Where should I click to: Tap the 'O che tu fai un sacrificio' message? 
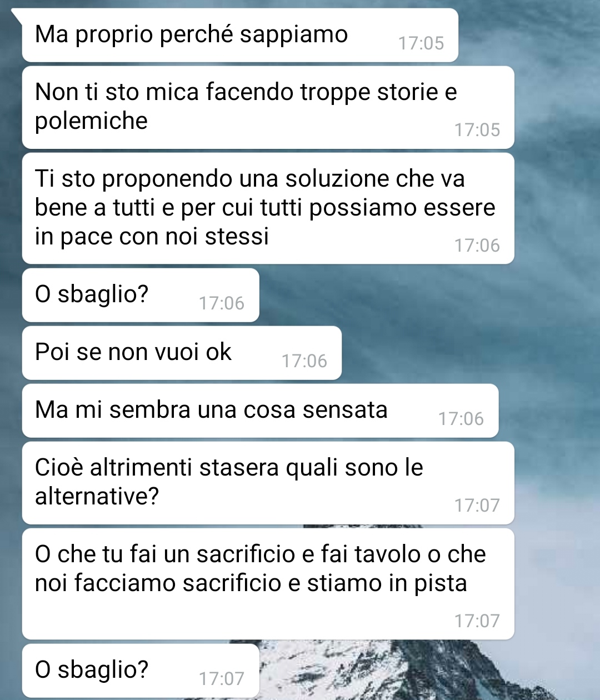[x=268, y=584]
